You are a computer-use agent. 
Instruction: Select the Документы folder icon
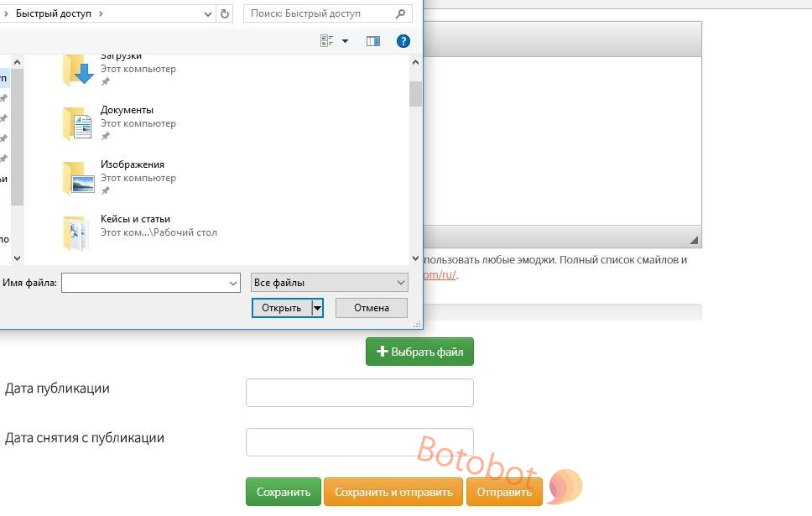pyautogui.click(x=78, y=123)
